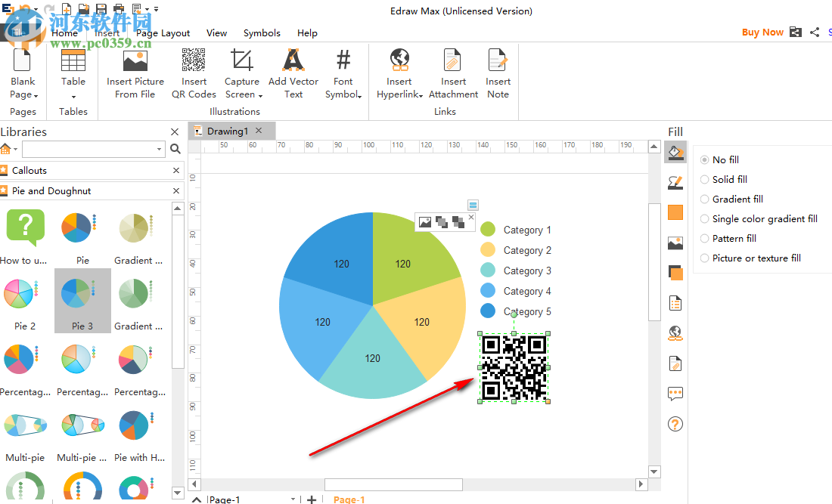Select the Solid fill option
832x504 pixels.
point(724,179)
